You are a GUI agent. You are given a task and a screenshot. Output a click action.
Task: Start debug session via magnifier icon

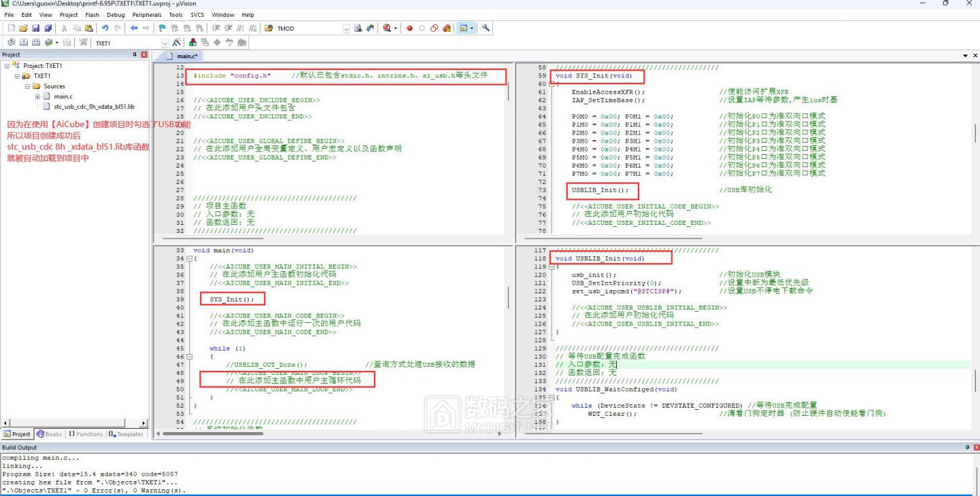[387, 28]
